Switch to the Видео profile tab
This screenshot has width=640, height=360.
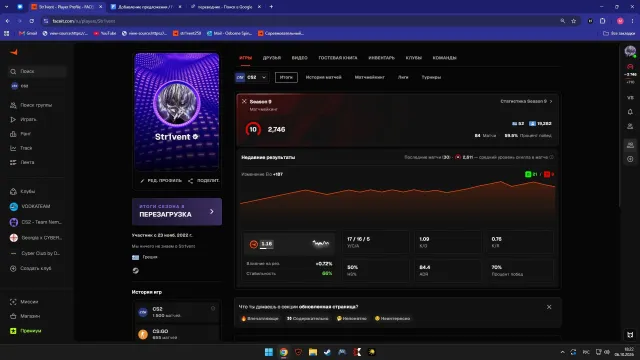click(x=300, y=58)
